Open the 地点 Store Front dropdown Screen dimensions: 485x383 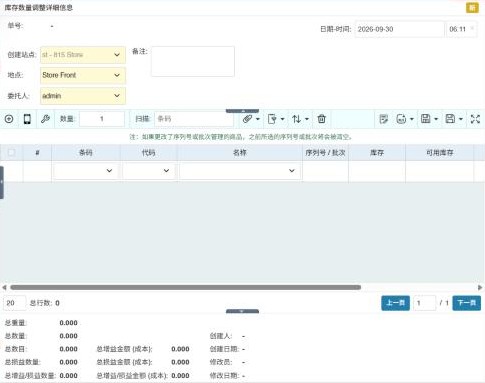pos(83,75)
